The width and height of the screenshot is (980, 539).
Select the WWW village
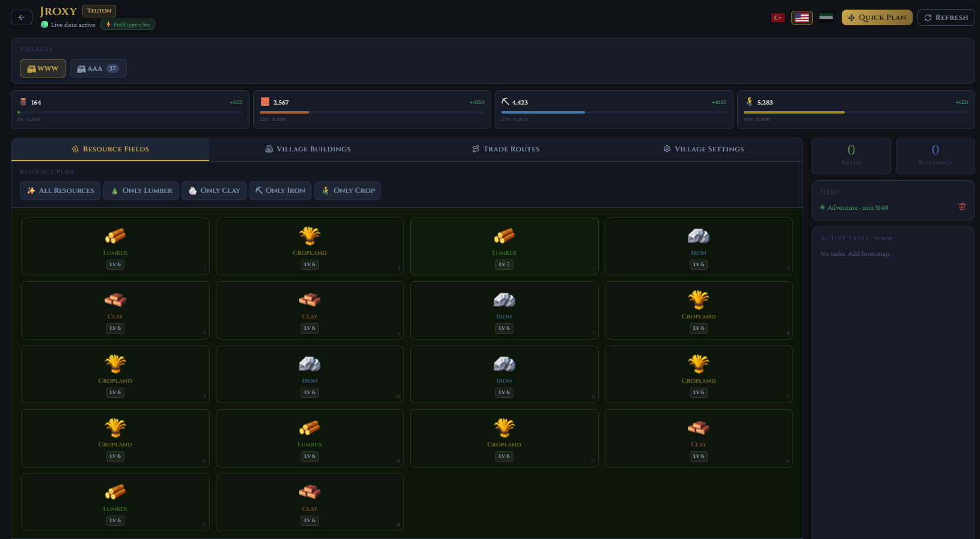tap(43, 69)
